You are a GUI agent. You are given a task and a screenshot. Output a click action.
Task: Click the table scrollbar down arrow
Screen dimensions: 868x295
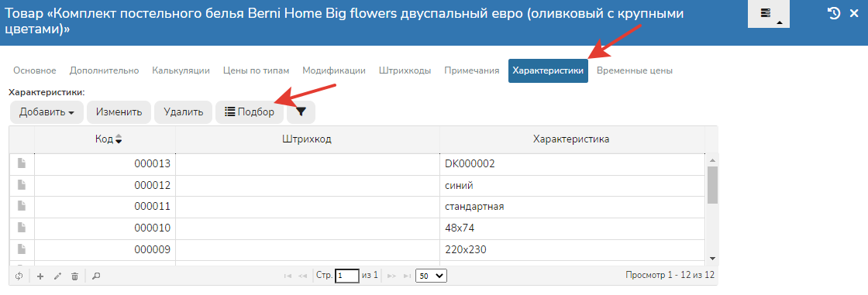(712, 258)
